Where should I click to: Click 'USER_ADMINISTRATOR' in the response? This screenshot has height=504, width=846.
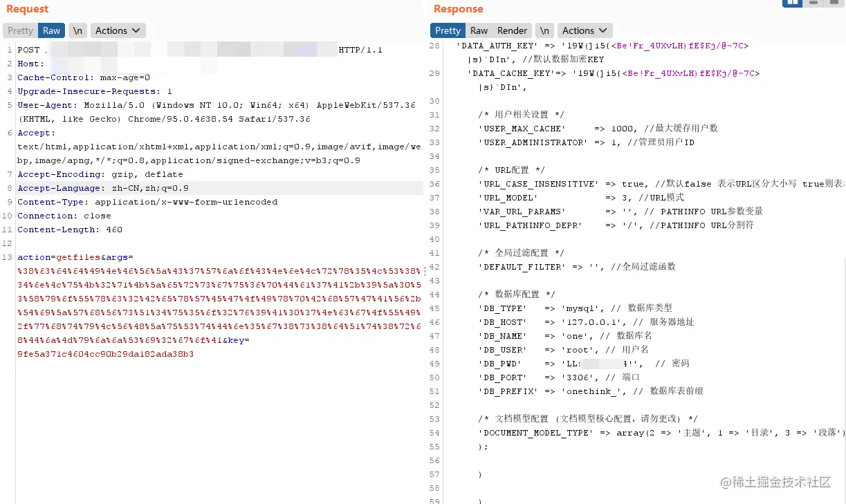click(533, 142)
